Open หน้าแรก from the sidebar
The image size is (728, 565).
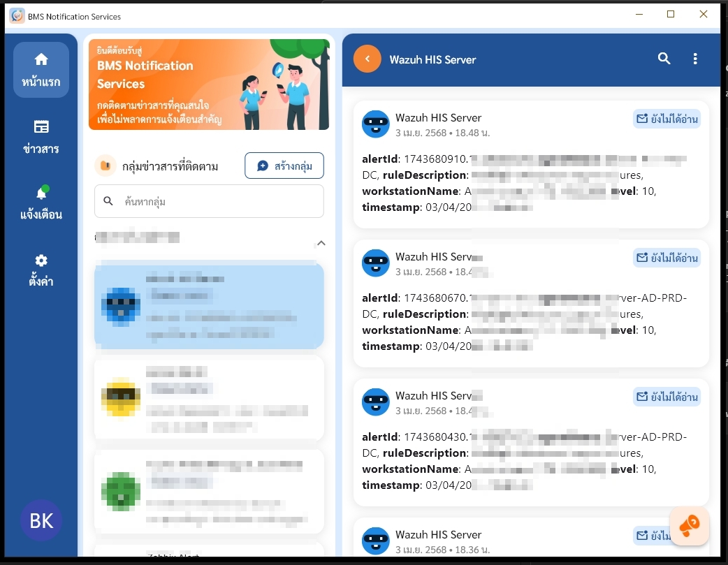41,69
